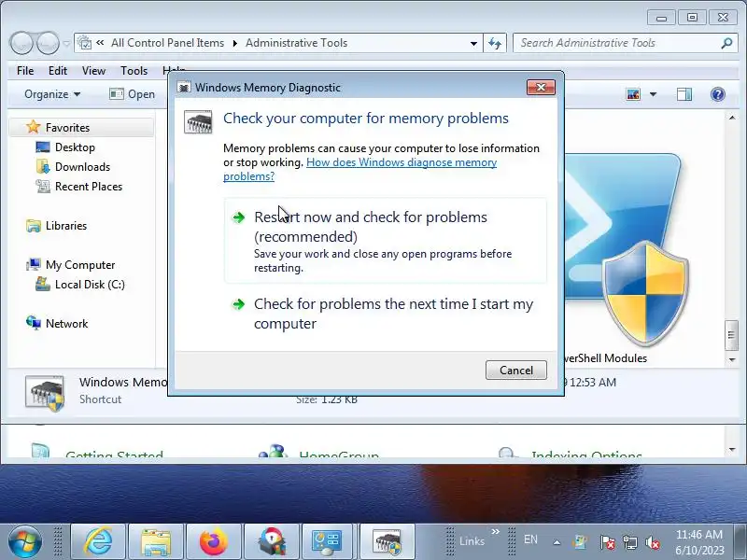The width and height of the screenshot is (747, 560).
Task: Click Windows Memory shortcut icon in details pane
Action: [45, 393]
